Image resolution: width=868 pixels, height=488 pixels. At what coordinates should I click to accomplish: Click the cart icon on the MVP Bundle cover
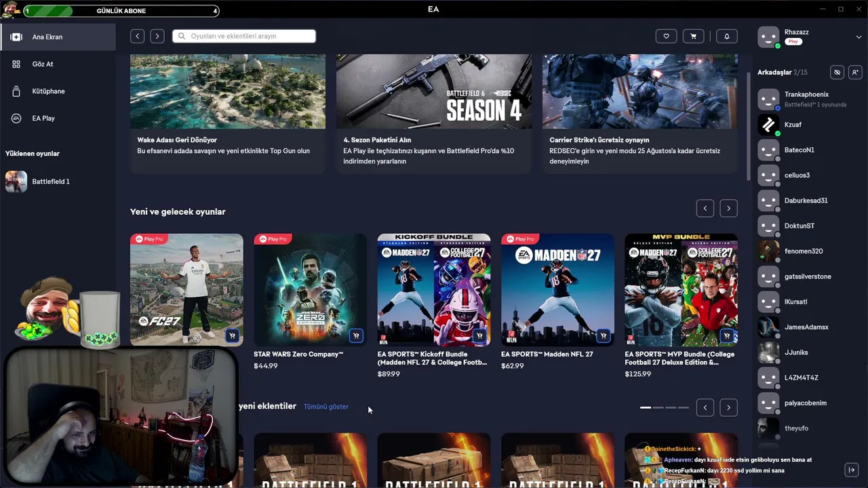point(727,335)
